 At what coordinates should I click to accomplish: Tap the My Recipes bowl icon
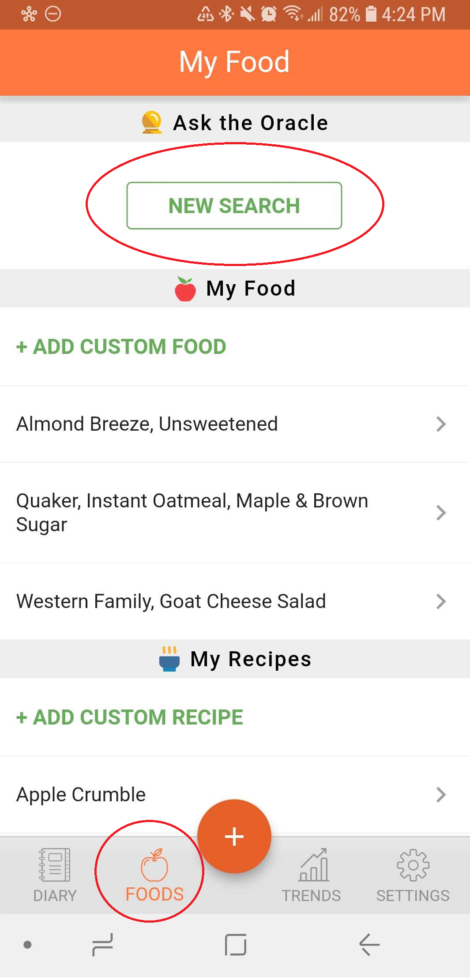[169, 659]
